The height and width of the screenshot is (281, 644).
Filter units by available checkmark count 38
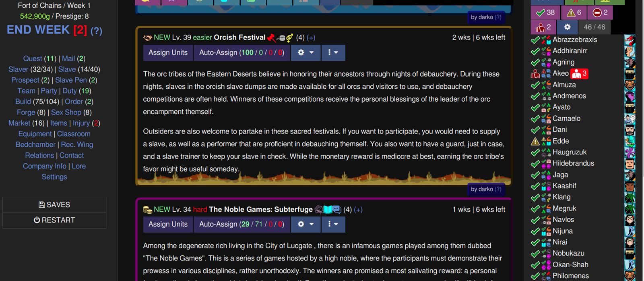(x=545, y=12)
